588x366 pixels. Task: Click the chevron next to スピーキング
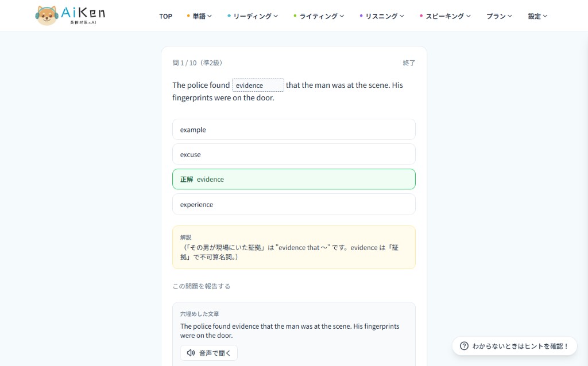pos(469,16)
